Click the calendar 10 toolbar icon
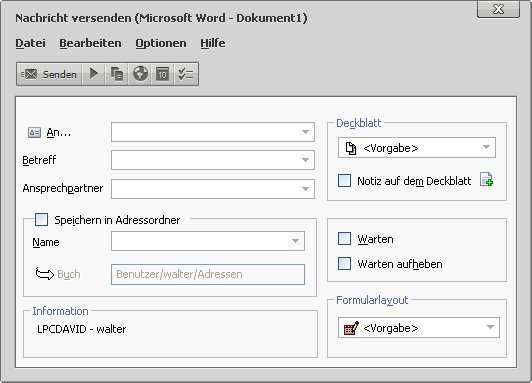Viewport: 532px width, 383px height. (x=162, y=74)
